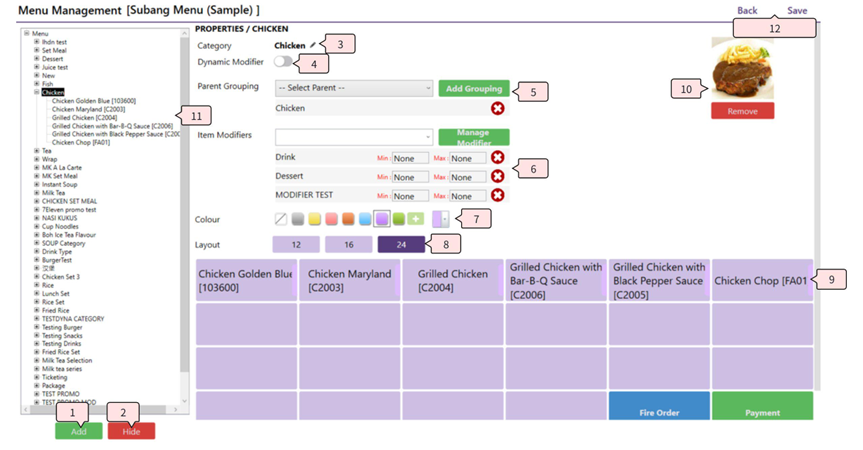Image resolution: width=863 pixels, height=450 pixels.
Task: Delete the Drink modifier row
Action: (497, 158)
